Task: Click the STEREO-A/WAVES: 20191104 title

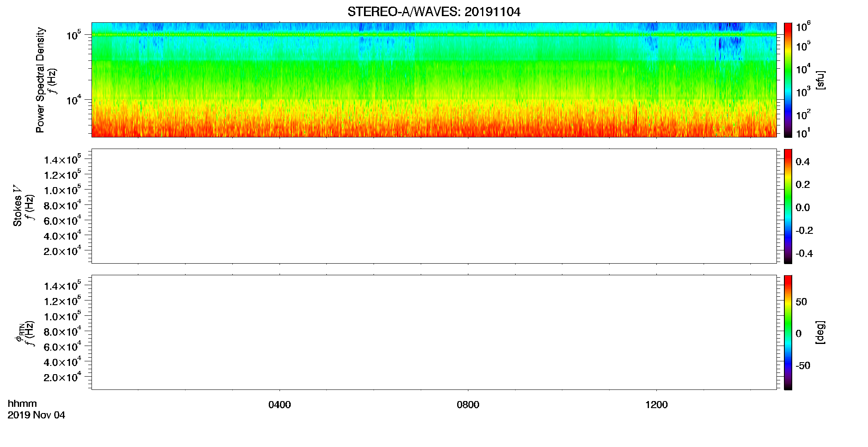Action: point(434,12)
